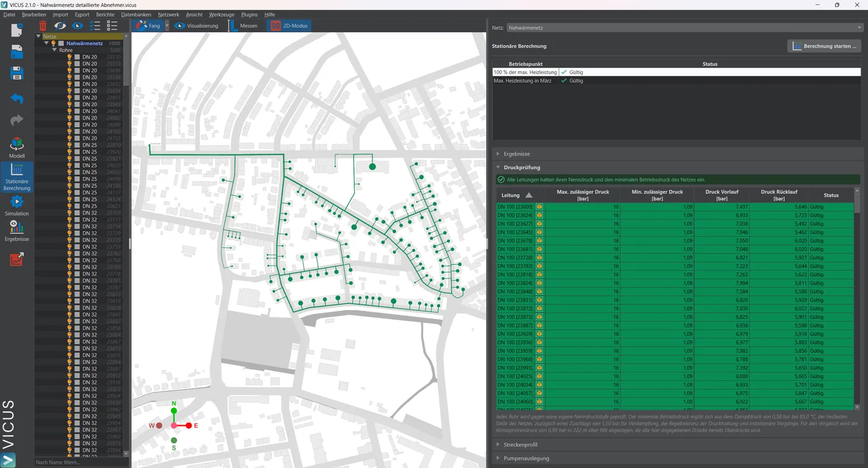Click the new project file icon

click(17, 29)
